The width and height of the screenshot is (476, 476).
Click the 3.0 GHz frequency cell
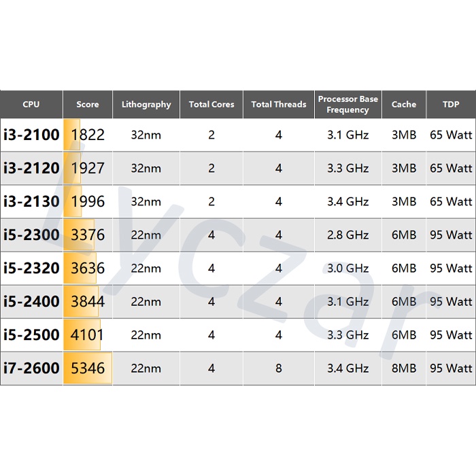tap(347, 268)
